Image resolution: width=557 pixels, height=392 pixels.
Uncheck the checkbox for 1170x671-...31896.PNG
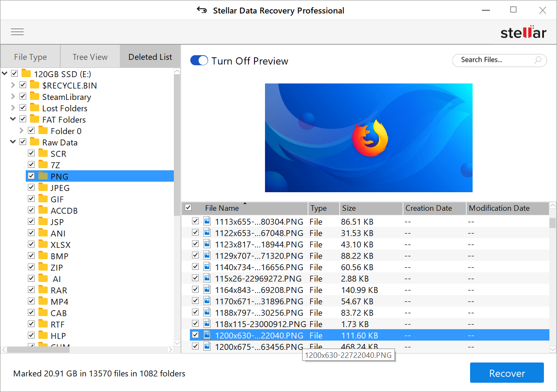(x=195, y=301)
